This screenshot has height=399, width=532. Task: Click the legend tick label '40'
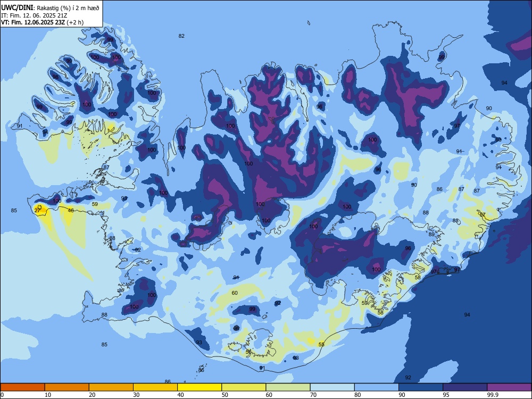coord(180,395)
